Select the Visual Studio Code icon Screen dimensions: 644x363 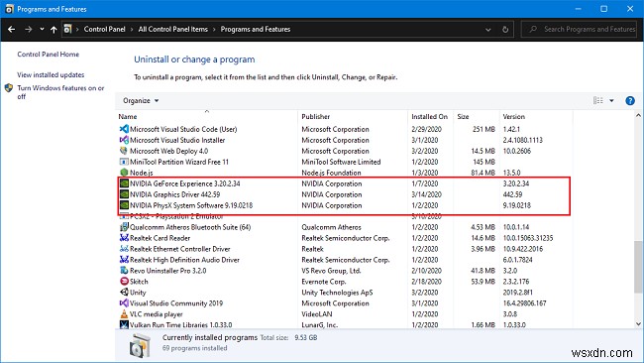[124, 129]
